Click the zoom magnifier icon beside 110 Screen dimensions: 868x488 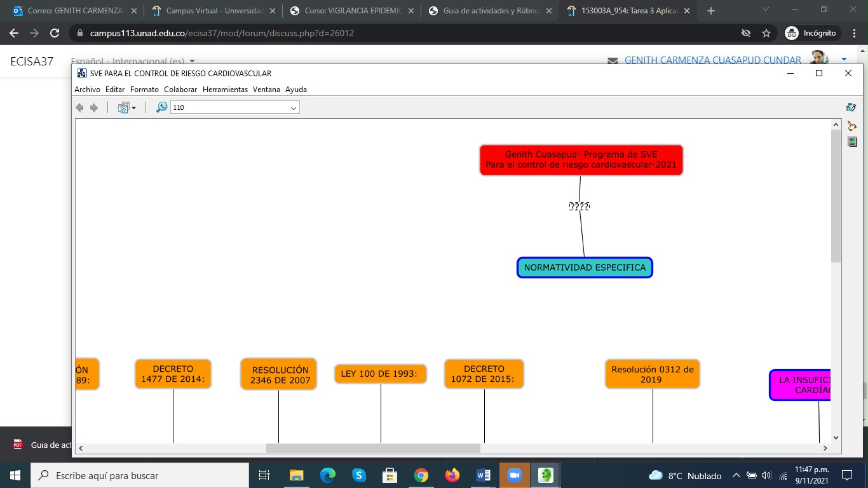pyautogui.click(x=162, y=107)
